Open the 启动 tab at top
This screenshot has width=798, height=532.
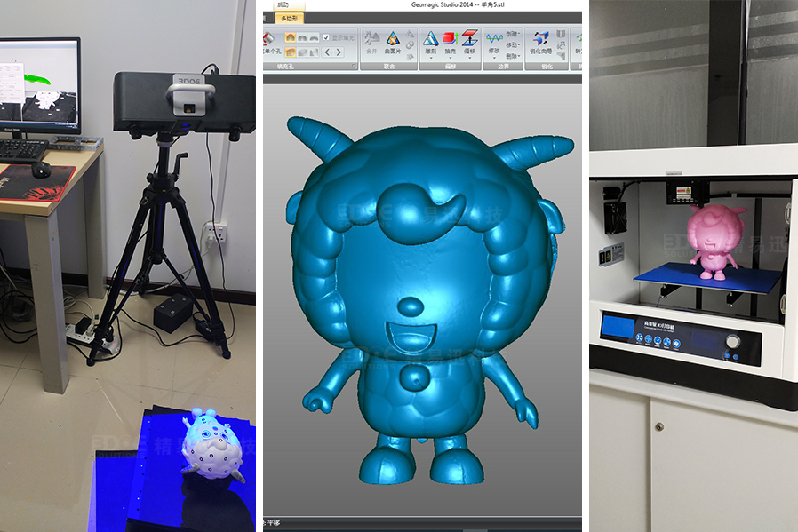point(283,5)
